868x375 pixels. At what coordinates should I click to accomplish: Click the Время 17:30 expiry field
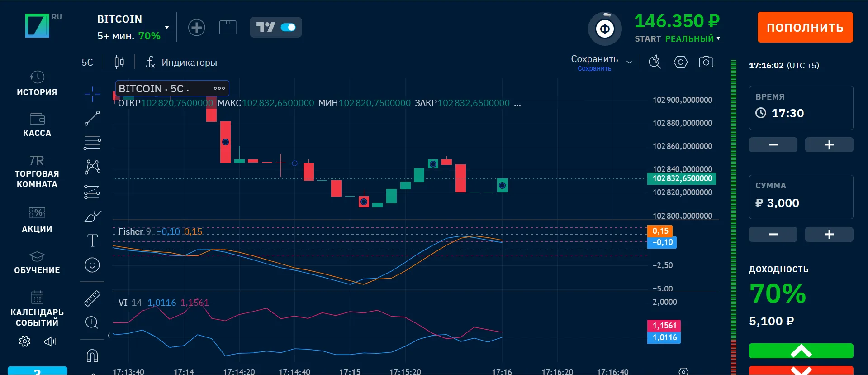coord(801,113)
